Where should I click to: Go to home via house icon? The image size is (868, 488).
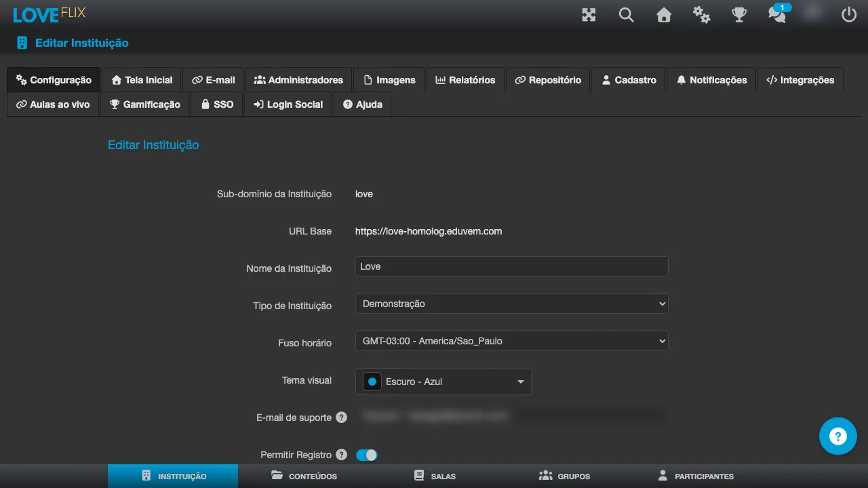[664, 15]
